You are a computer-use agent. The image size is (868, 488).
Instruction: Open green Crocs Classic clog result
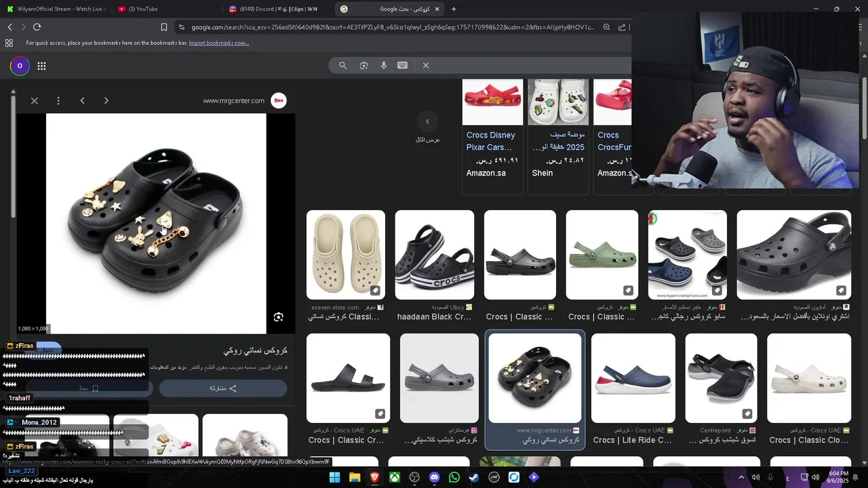click(602, 255)
